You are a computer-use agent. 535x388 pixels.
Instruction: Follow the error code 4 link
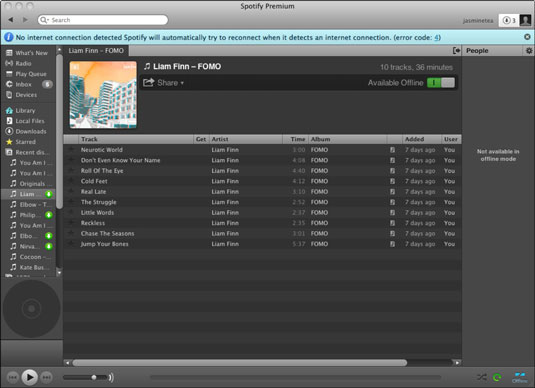coord(436,38)
